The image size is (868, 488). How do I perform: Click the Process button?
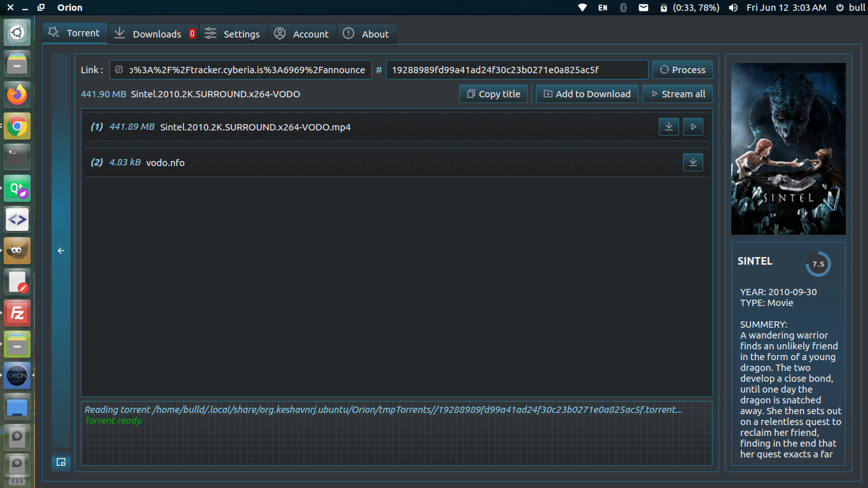tap(682, 69)
